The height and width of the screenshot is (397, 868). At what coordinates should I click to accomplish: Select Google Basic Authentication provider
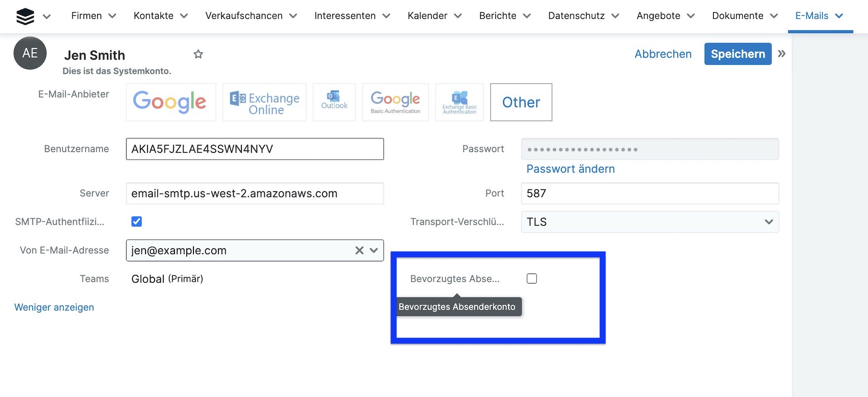[395, 102]
